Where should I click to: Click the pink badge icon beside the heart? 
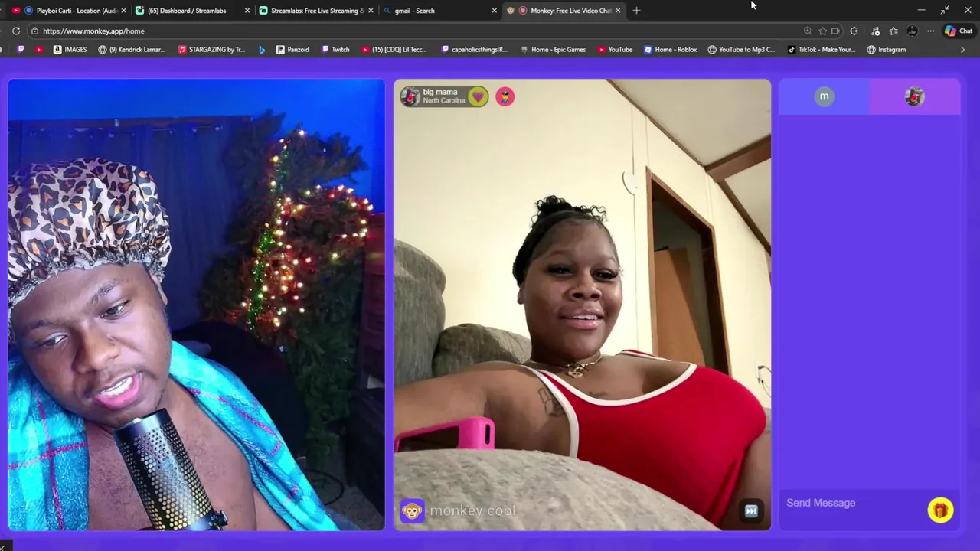(505, 96)
